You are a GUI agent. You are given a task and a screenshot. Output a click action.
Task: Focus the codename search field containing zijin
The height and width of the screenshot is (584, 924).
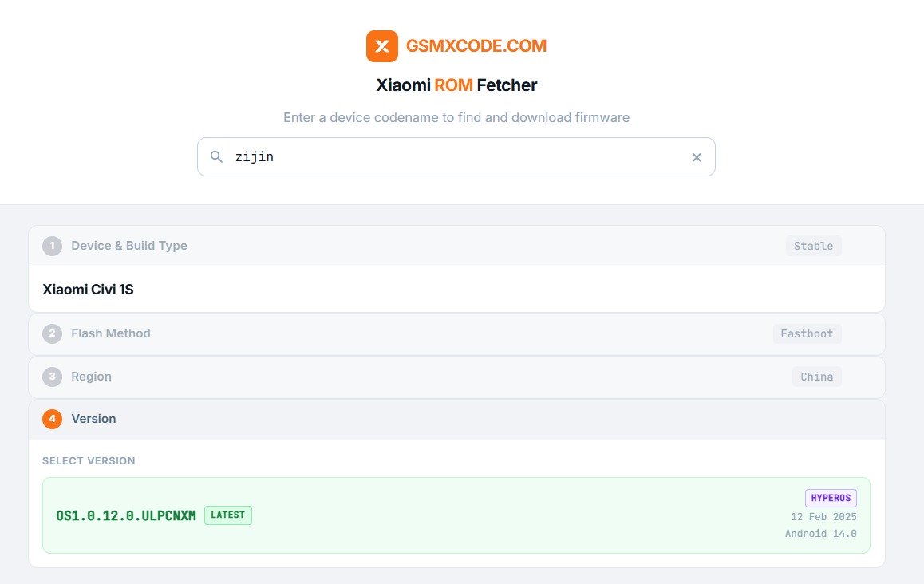click(456, 156)
